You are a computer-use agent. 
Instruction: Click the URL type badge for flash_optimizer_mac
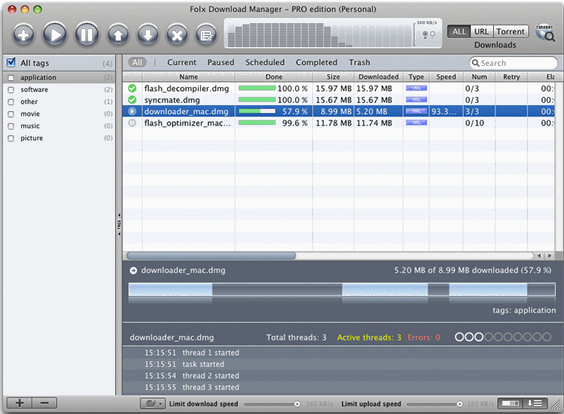pos(416,123)
